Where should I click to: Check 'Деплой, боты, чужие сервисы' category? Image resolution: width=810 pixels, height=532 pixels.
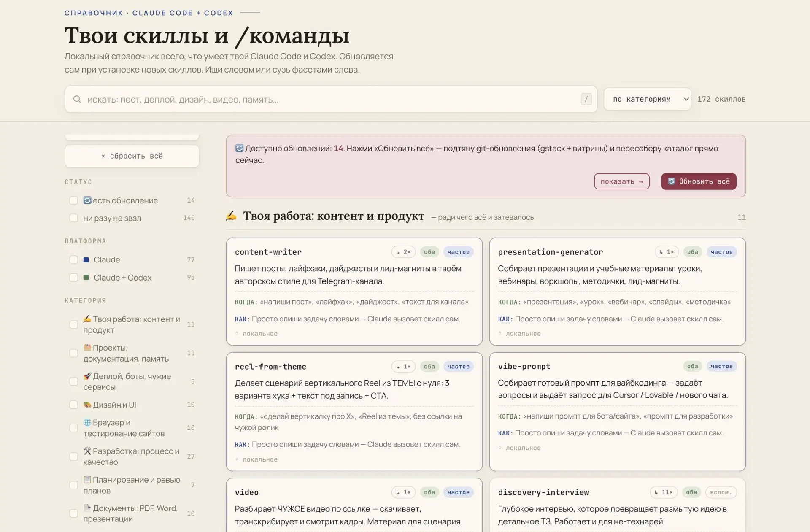pos(73,381)
